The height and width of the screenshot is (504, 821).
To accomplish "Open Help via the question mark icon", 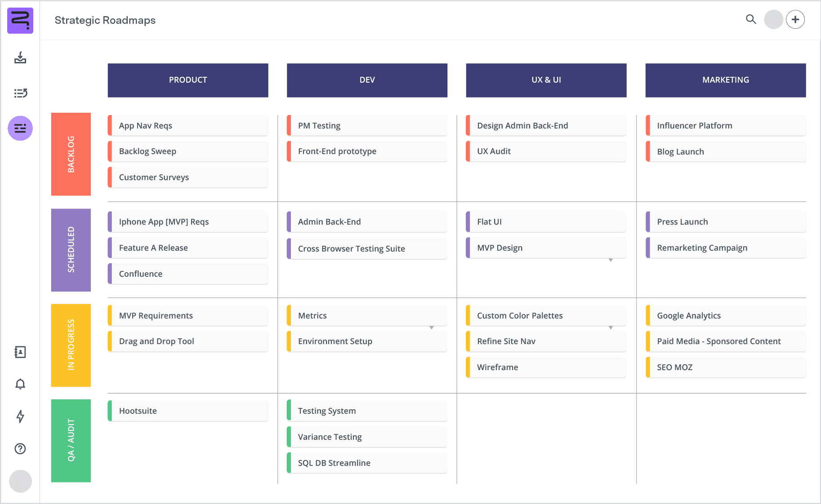I will (20, 449).
